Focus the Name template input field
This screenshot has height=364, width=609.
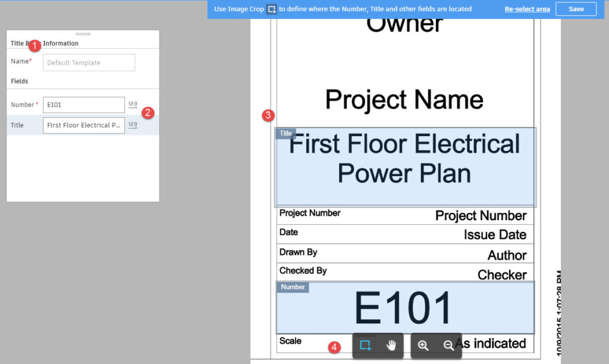tap(89, 62)
